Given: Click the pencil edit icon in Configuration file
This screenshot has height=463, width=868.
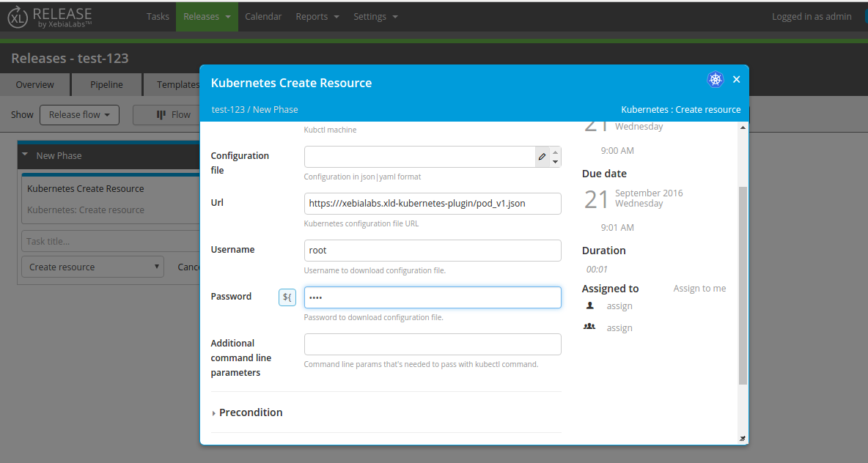Looking at the screenshot, I should point(542,157).
